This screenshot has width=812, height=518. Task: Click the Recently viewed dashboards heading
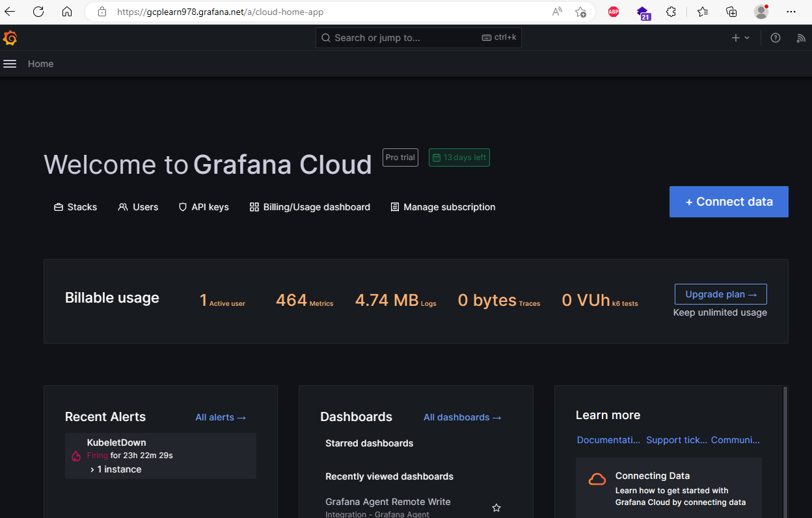coord(389,476)
